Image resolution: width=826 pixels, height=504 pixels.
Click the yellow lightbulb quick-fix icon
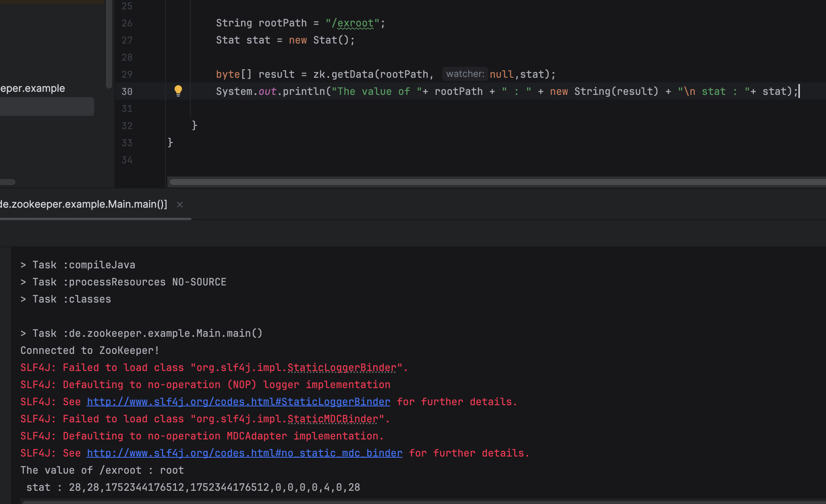coord(178,91)
